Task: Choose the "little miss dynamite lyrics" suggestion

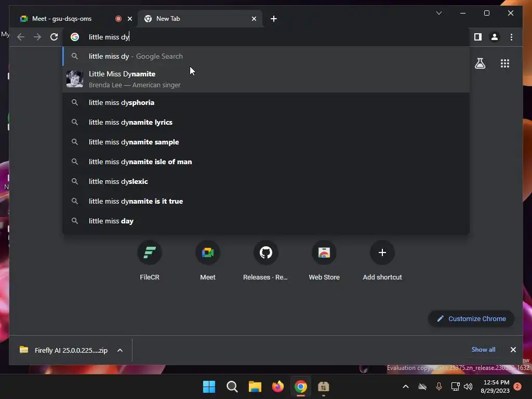Action: pos(266,122)
